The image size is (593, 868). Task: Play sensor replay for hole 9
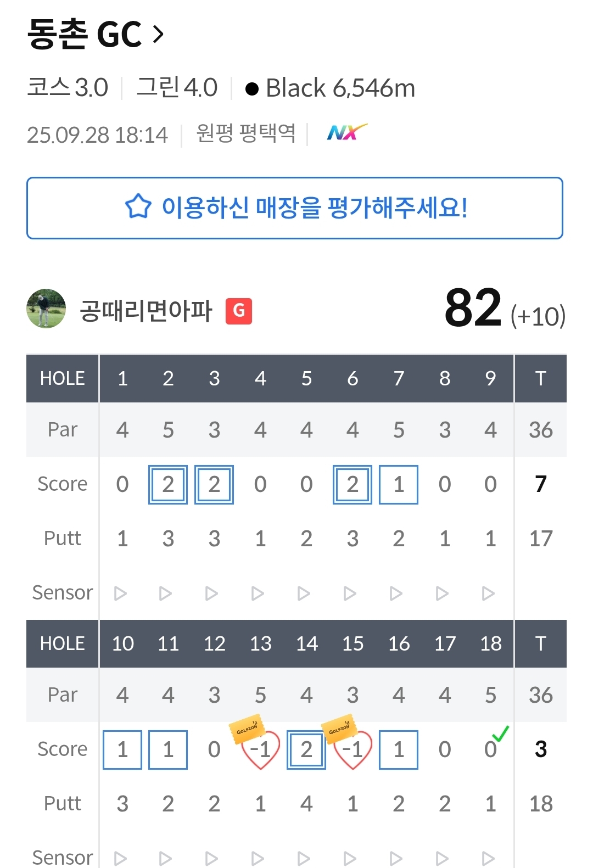[488, 593]
